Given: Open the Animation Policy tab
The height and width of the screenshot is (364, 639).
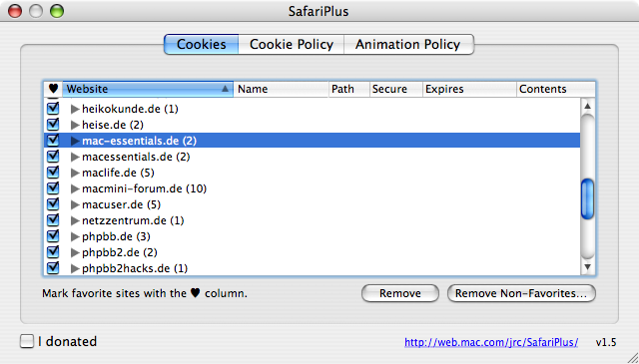Looking at the screenshot, I should click(x=408, y=44).
